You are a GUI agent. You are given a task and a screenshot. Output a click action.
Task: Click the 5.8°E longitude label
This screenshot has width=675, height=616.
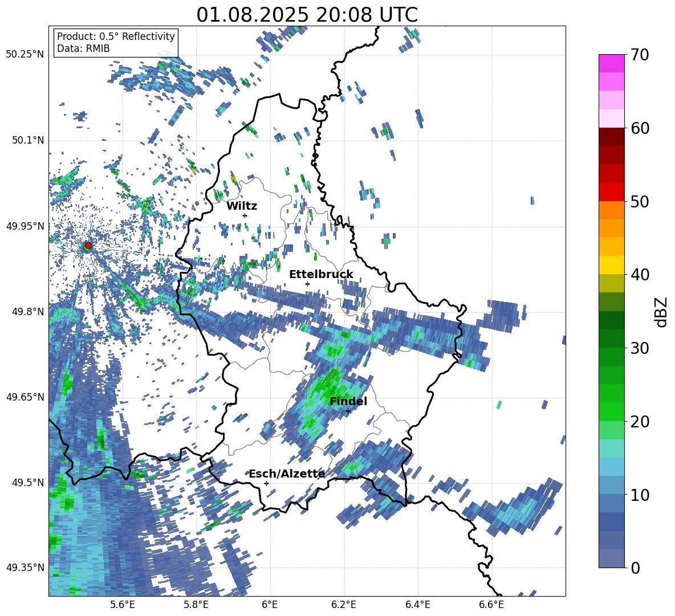[196, 605]
